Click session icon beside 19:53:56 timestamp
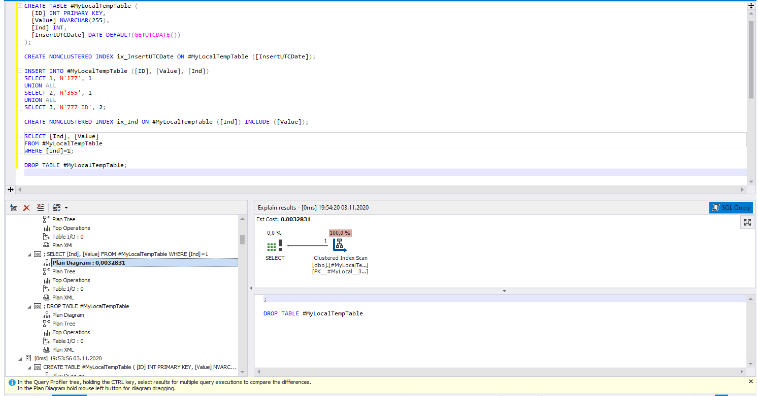Viewport: 758px width, 396px height. (28, 358)
